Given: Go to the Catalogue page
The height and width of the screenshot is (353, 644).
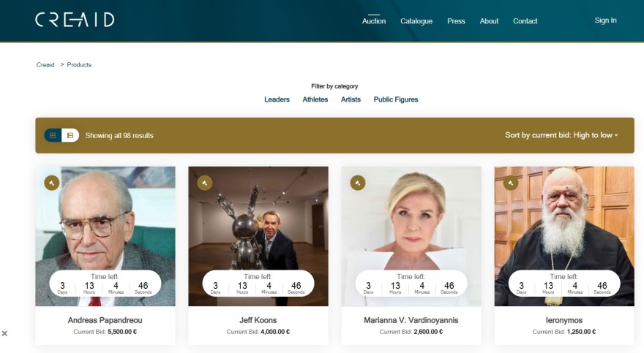Looking at the screenshot, I should point(416,21).
